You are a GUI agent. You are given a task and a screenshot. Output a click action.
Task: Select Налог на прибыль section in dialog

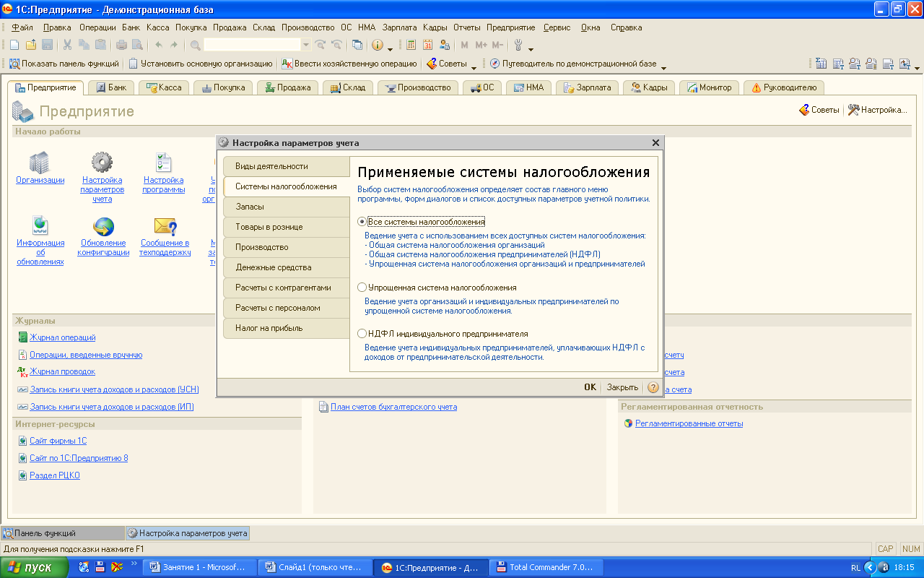(x=287, y=328)
